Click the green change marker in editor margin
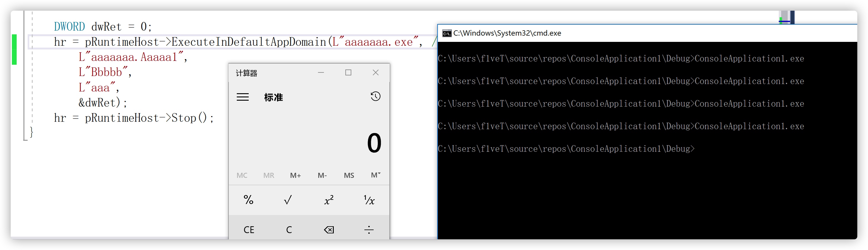Image resolution: width=868 pixels, height=250 pixels. 14,50
